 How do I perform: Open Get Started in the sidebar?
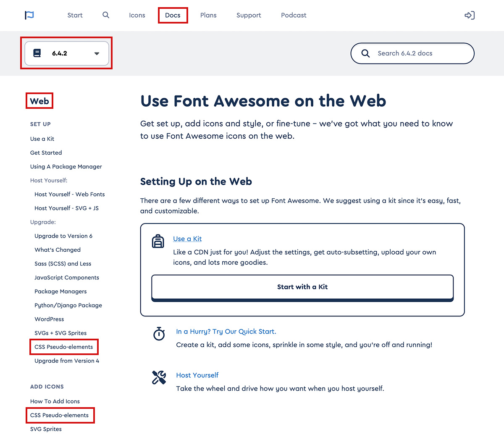[x=46, y=153]
